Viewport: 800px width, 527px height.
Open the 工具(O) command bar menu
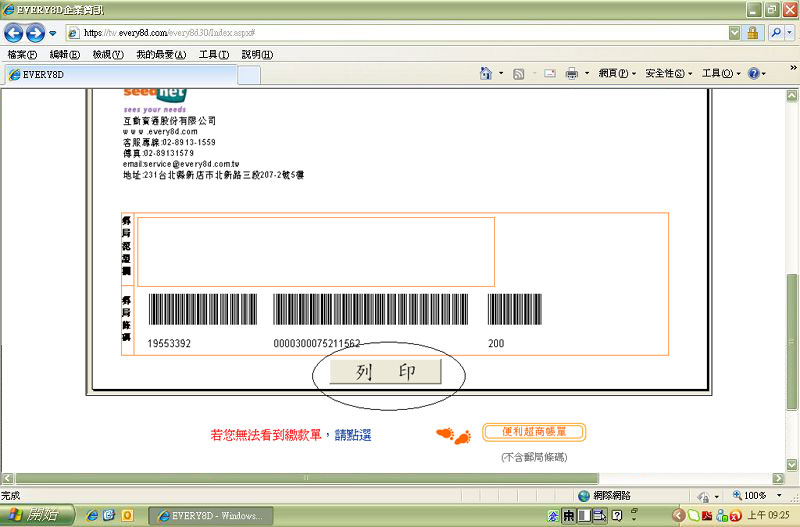[x=720, y=74]
